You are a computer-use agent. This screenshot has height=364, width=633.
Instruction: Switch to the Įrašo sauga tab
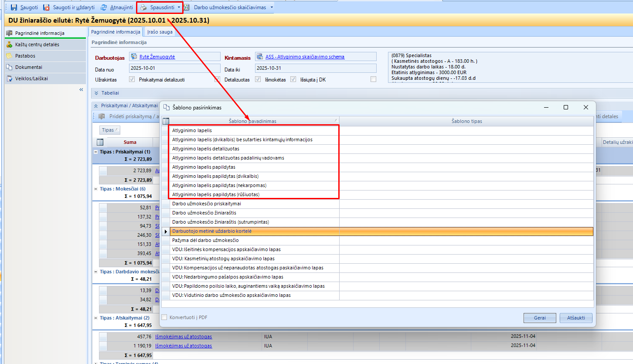tap(160, 32)
